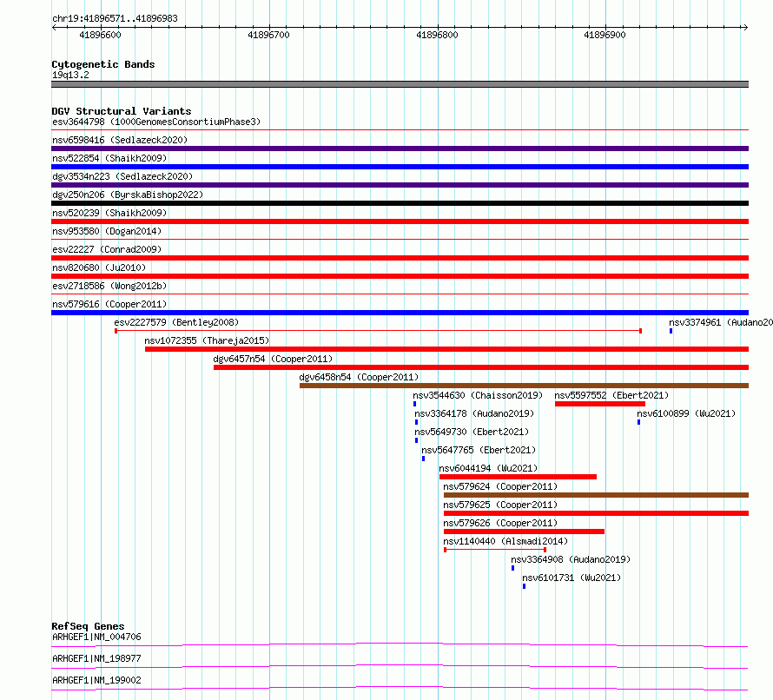Click the RefSeq Genes track heading

pyautogui.click(x=89, y=626)
